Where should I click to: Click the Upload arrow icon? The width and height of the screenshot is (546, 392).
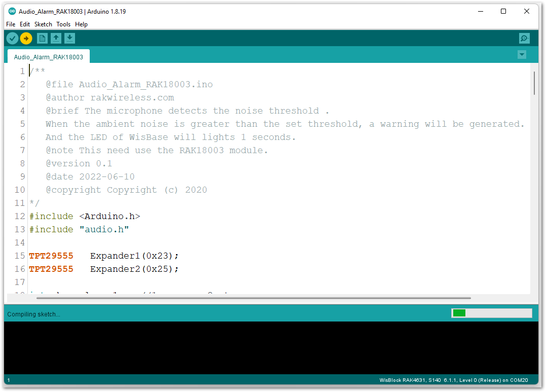click(x=26, y=38)
